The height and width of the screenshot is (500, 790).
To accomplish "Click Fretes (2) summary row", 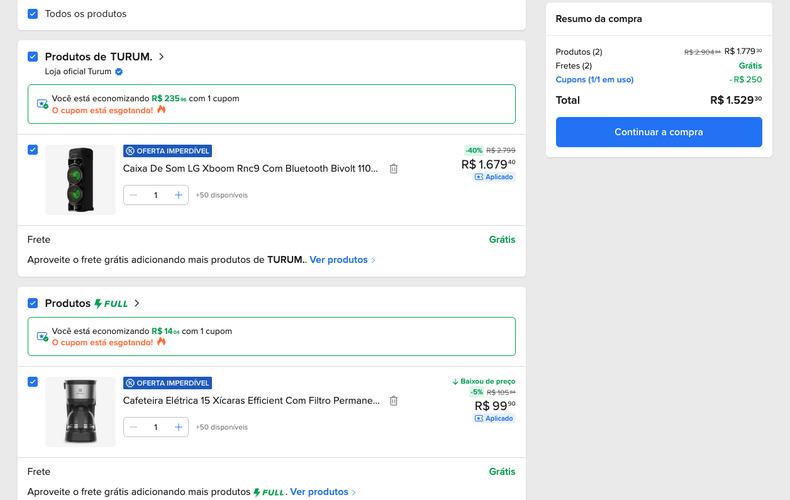I will (659, 66).
